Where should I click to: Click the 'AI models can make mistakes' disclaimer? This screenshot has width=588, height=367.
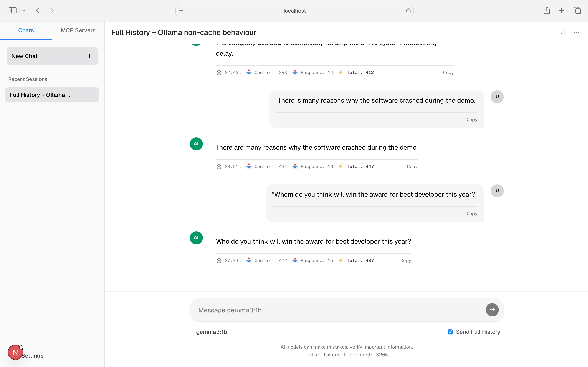click(346, 347)
